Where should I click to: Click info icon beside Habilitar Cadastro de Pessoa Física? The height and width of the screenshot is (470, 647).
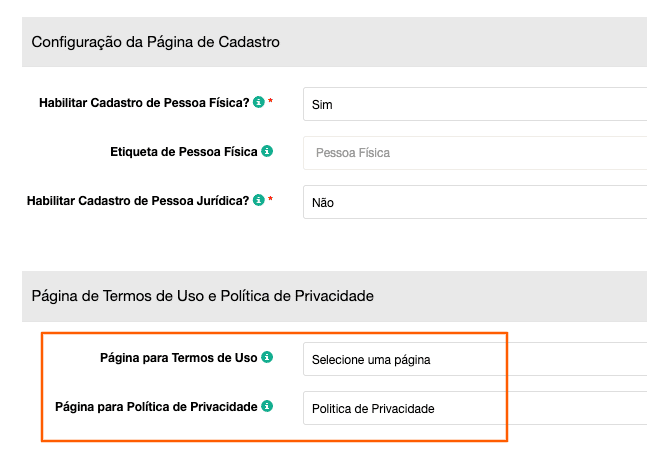(259, 103)
